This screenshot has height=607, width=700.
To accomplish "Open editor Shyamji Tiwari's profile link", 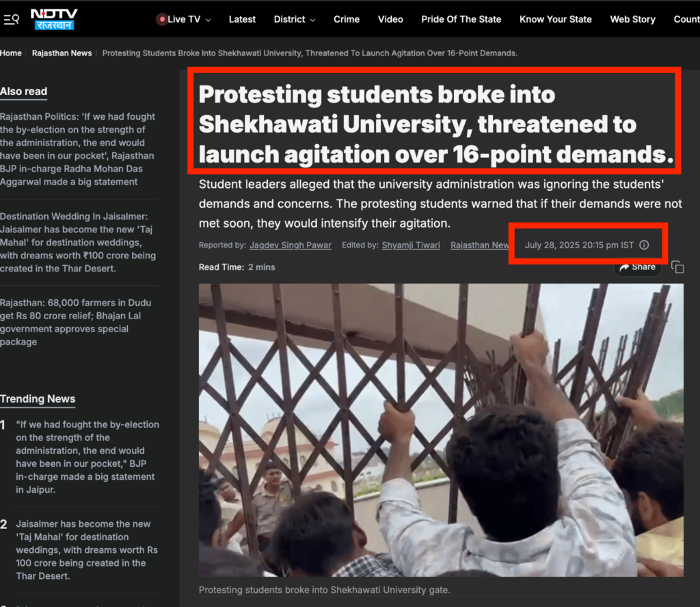I will tap(411, 245).
